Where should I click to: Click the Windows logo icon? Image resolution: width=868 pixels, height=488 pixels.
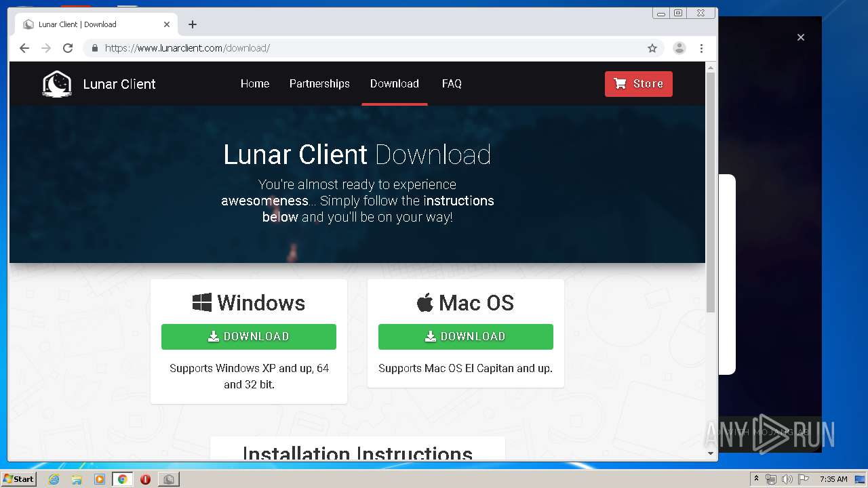[202, 303]
